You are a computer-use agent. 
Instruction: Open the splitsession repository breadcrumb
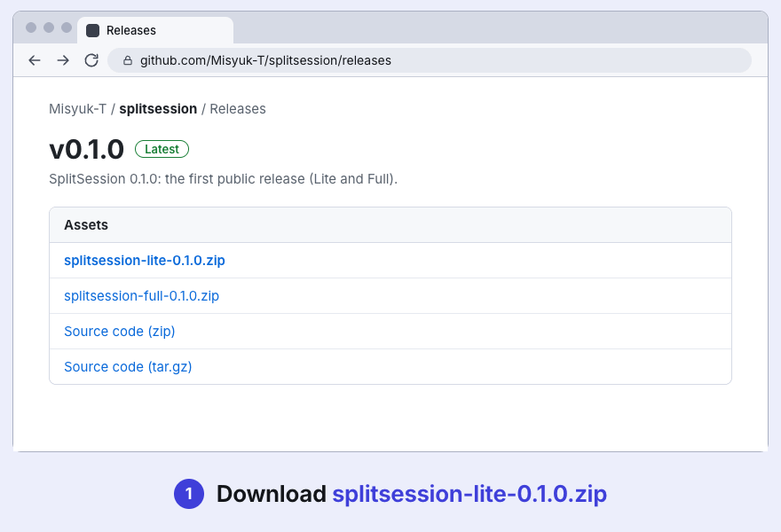pos(158,109)
